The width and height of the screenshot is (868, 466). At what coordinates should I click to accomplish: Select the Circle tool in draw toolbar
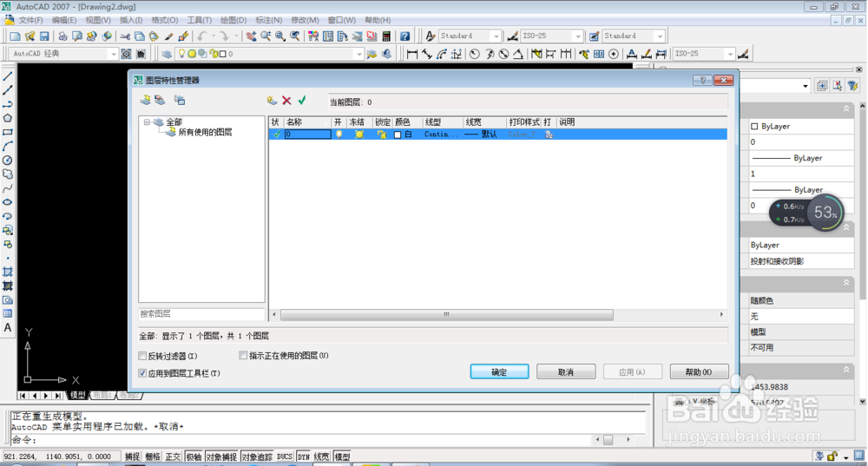click(8, 160)
